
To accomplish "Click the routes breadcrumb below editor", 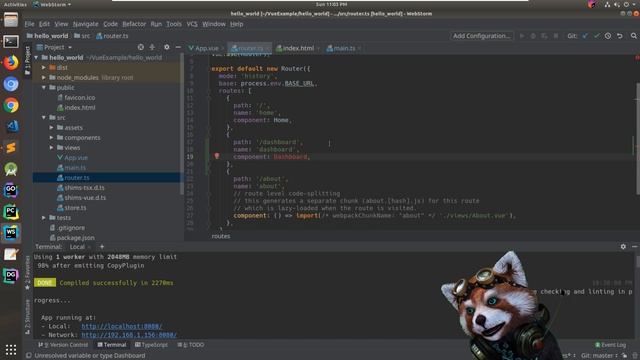I will 221,236.
